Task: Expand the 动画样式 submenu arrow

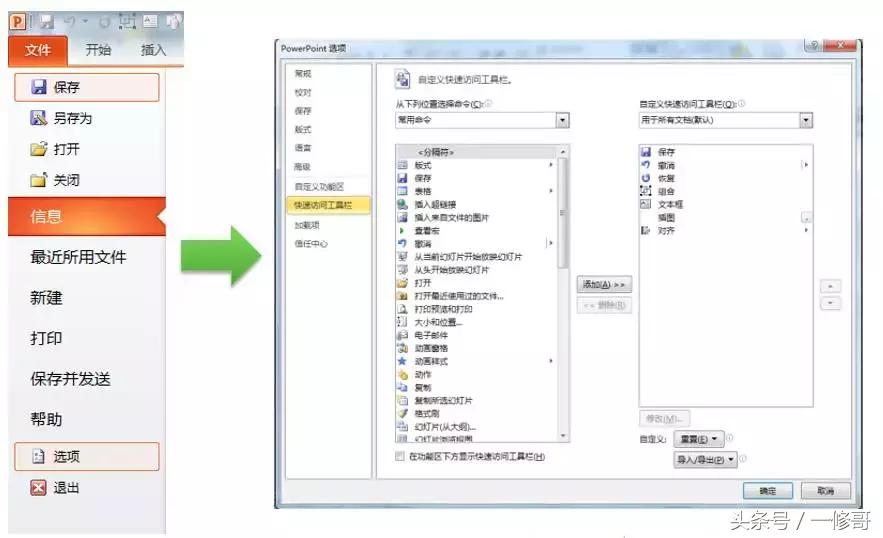Action: pyautogui.click(x=551, y=361)
